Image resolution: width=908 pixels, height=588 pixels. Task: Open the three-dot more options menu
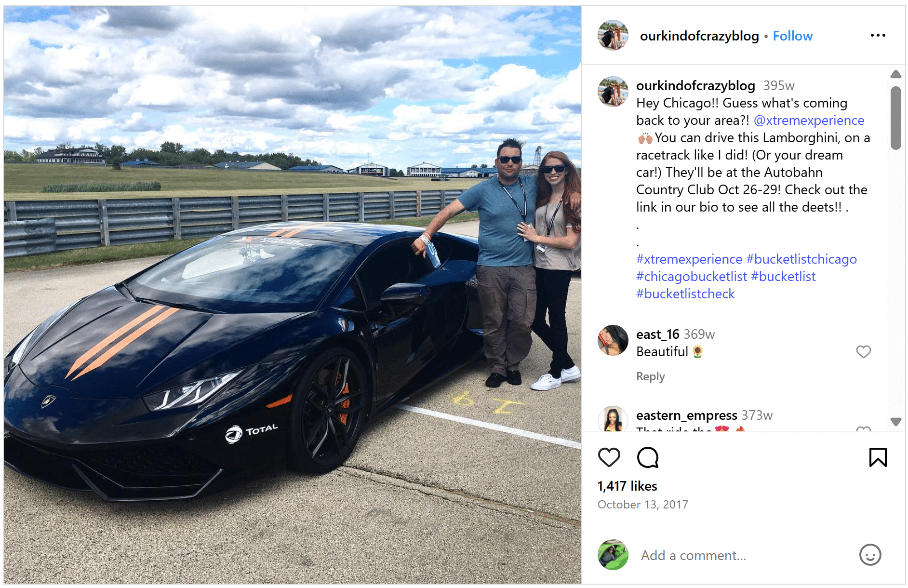[878, 35]
